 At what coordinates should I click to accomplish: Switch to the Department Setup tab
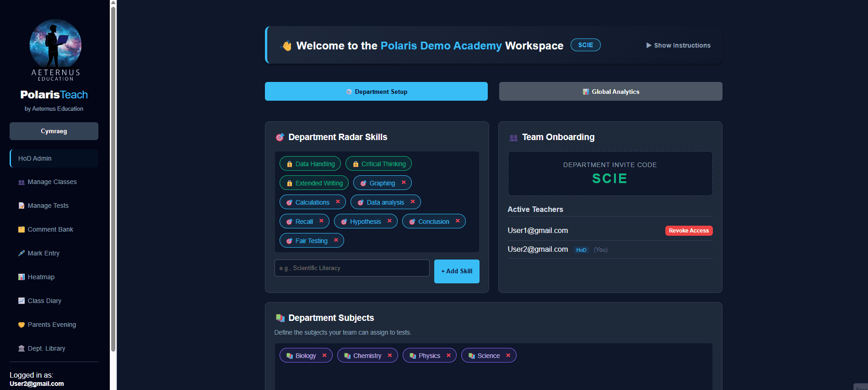(x=376, y=92)
